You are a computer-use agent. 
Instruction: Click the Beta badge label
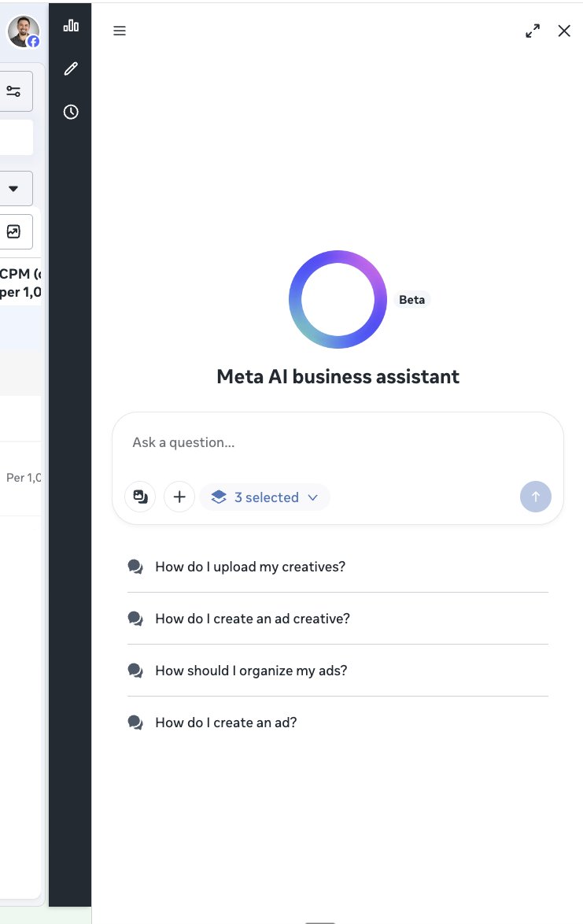411,299
